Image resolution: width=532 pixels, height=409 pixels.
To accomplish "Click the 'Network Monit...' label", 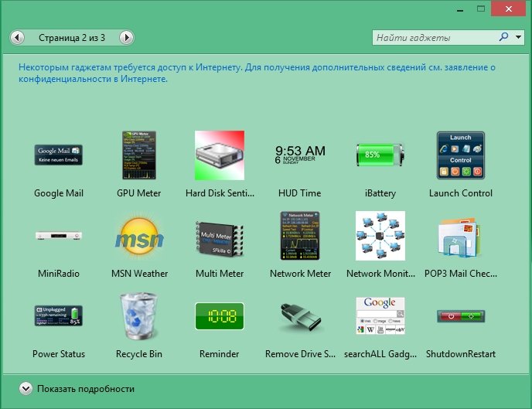I will point(380,274).
